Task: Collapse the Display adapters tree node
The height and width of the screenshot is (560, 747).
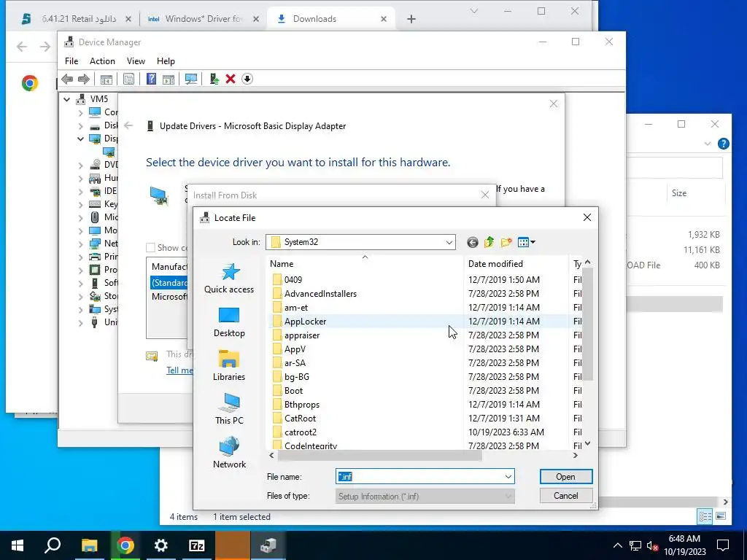Action: click(80, 139)
